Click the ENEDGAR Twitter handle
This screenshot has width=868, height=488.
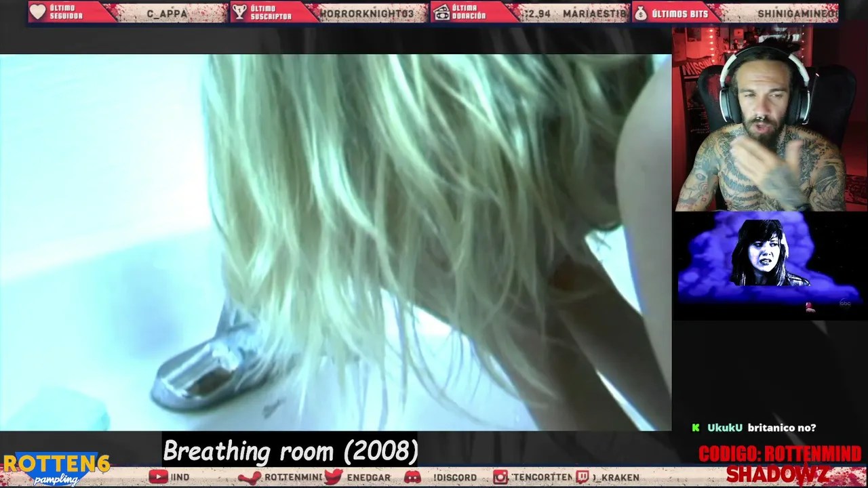[368, 477]
